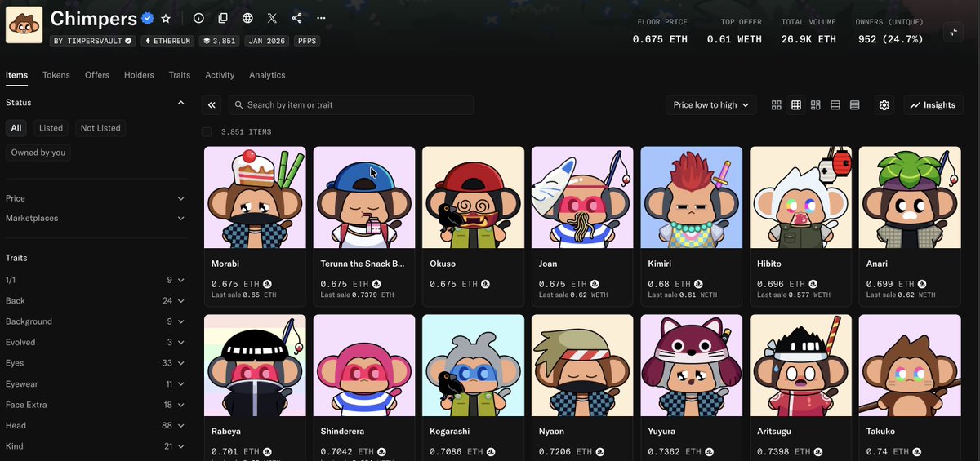Switch to list view
980x461 pixels.
835,105
